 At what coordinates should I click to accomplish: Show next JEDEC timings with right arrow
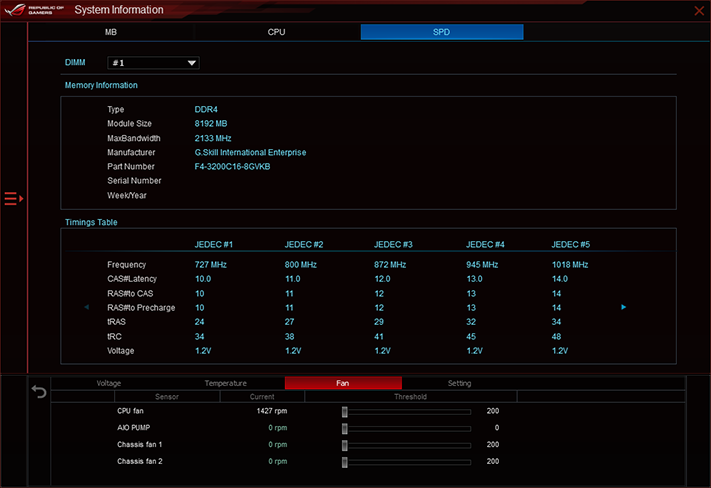623,307
